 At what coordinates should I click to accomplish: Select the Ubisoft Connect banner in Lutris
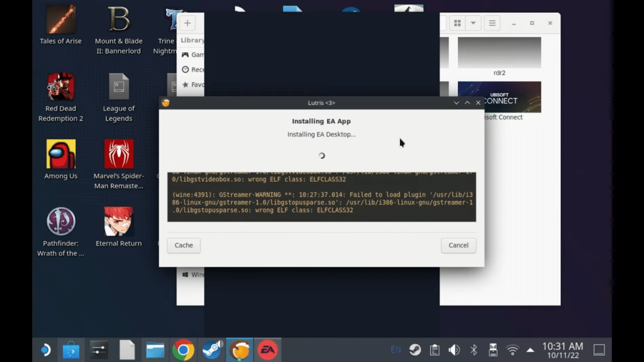[499, 97]
